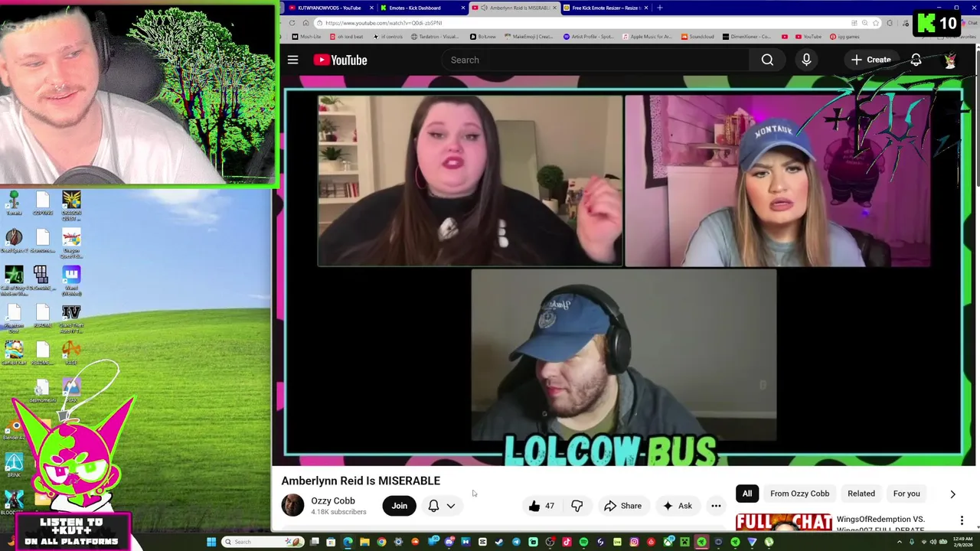Open the Ask AI button
This screenshot has height=551, width=980.
click(678, 506)
